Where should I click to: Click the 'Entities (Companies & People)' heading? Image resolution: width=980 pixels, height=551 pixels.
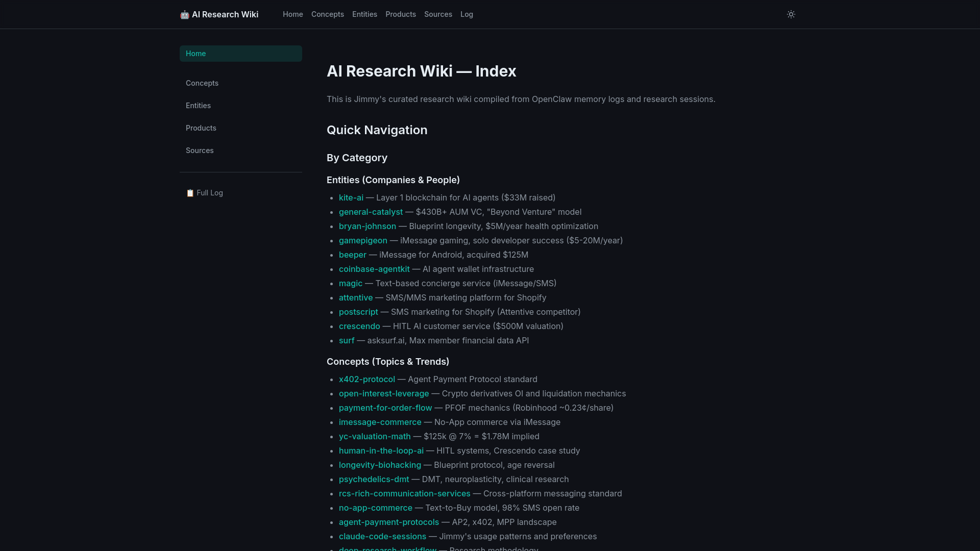393,180
